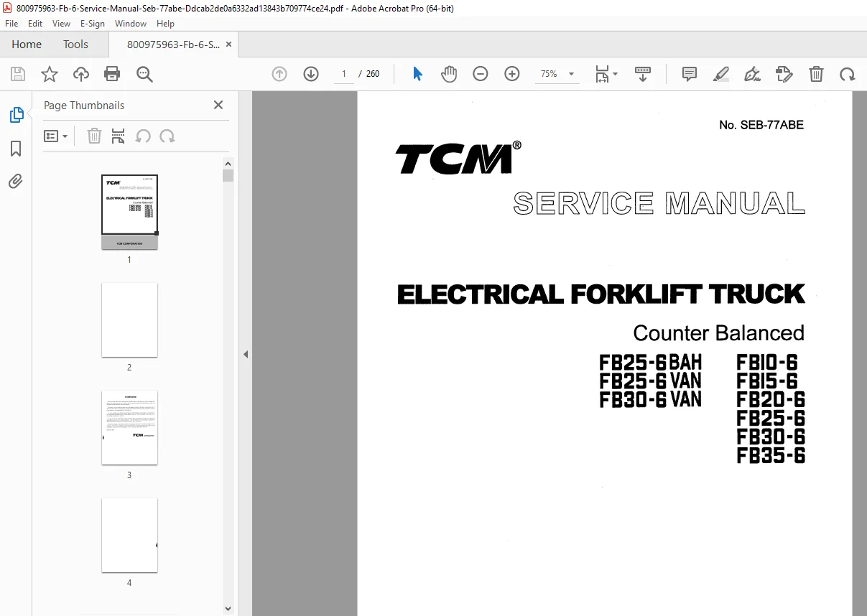Click the thumbnails panel scrollbar thumb
Image resolution: width=867 pixels, height=616 pixels.
click(x=228, y=176)
